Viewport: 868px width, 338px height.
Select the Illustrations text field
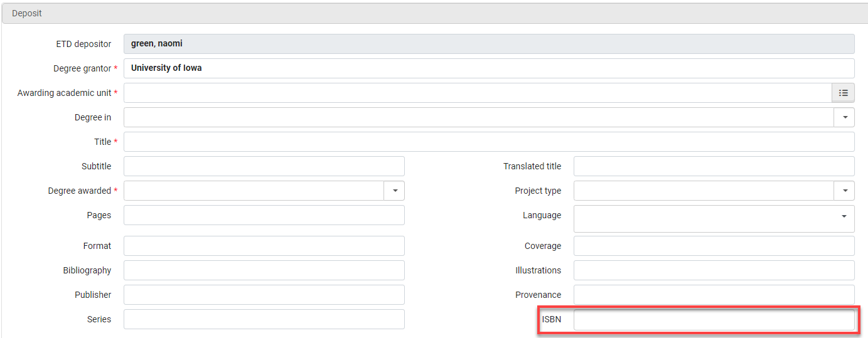click(713, 270)
